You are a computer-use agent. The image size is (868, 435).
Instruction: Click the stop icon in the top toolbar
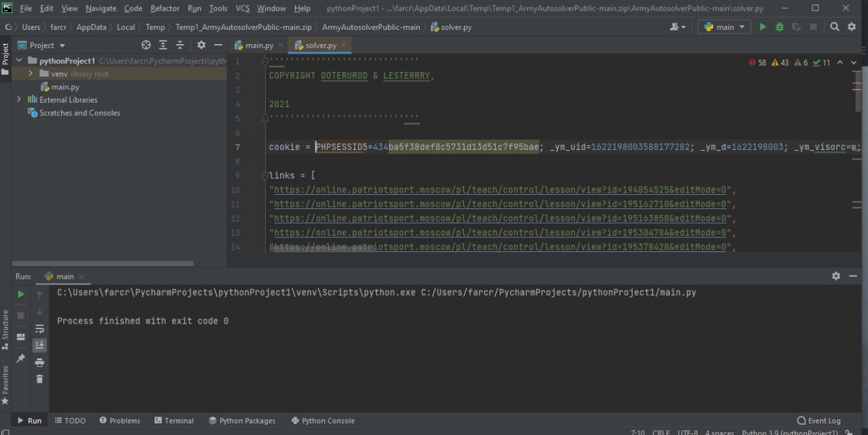coord(813,27)
